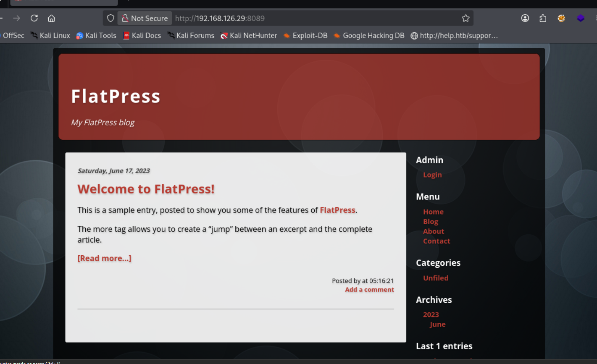Click the Welcome to FlatPress! post title

(146, 189)
